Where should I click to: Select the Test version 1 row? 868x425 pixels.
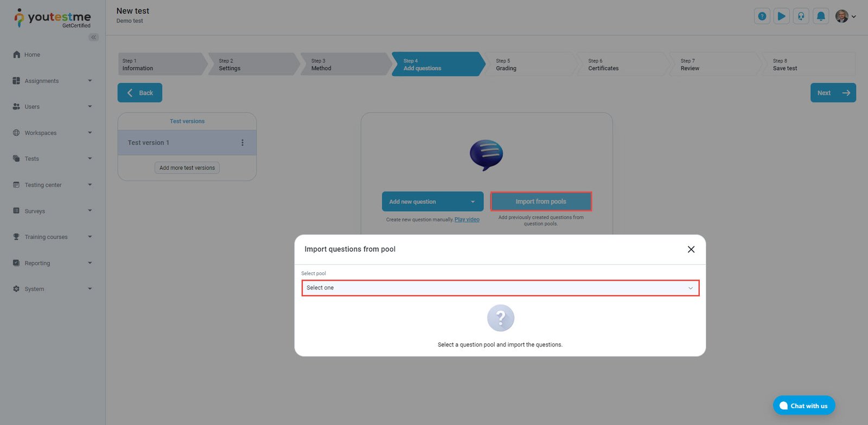click(187, 143)
